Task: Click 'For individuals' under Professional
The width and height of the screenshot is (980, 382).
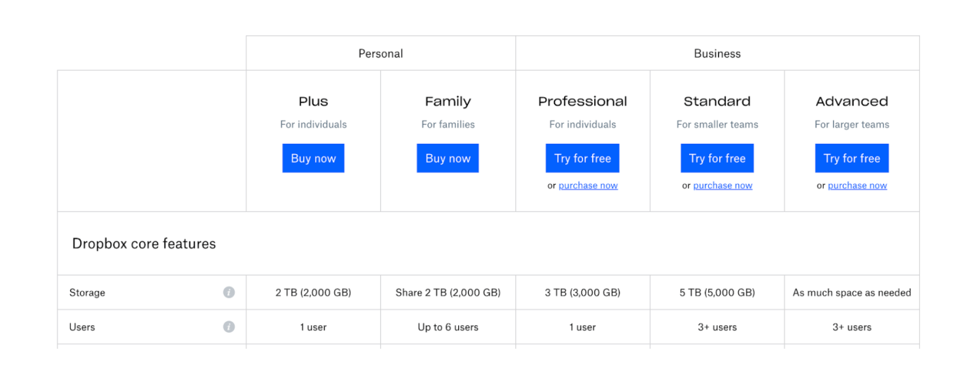Action: click(583, 125)
